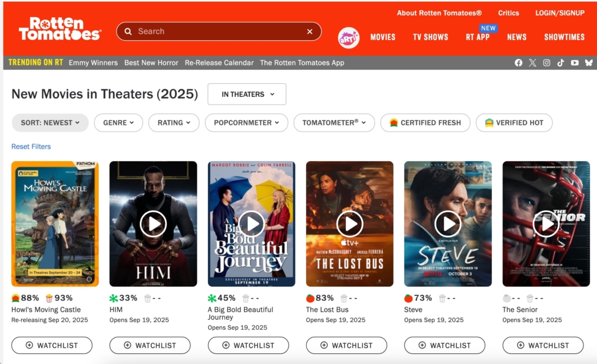The height and width of the screenshot is (364, 597).
Task: Expand the Sort: Newest dropdown
Action: (x=50, y=122)
